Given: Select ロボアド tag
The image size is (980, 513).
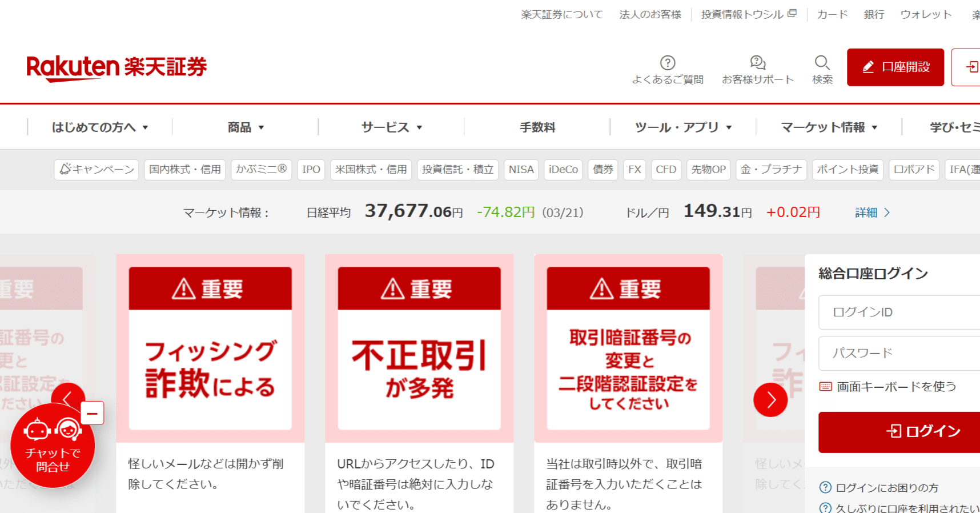Looking at the screenshot, I should click(x=914, y=170).
